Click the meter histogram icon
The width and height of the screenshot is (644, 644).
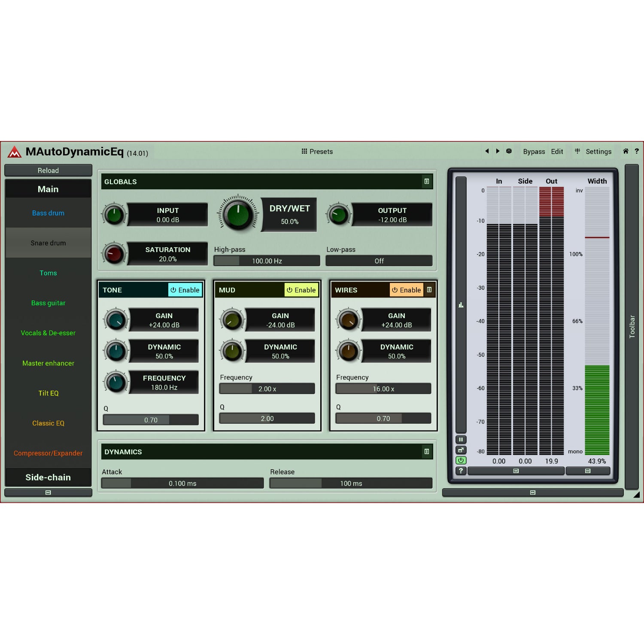[461, 305]
